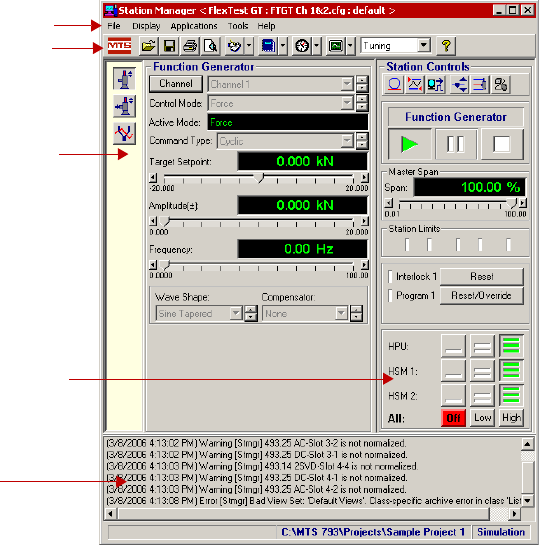539x545 pixels.
Task: Click the MTS logo toolbar button
Action: [119, 46]
